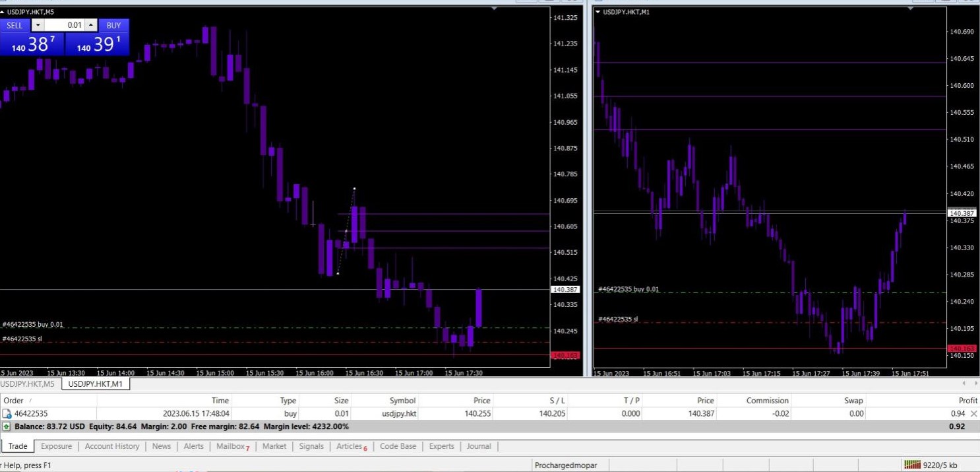Viewport: 980px width, 472px height.
Task: Click the 0.01 volume input field
Action: pyautogui.click(x=65, y=26)
